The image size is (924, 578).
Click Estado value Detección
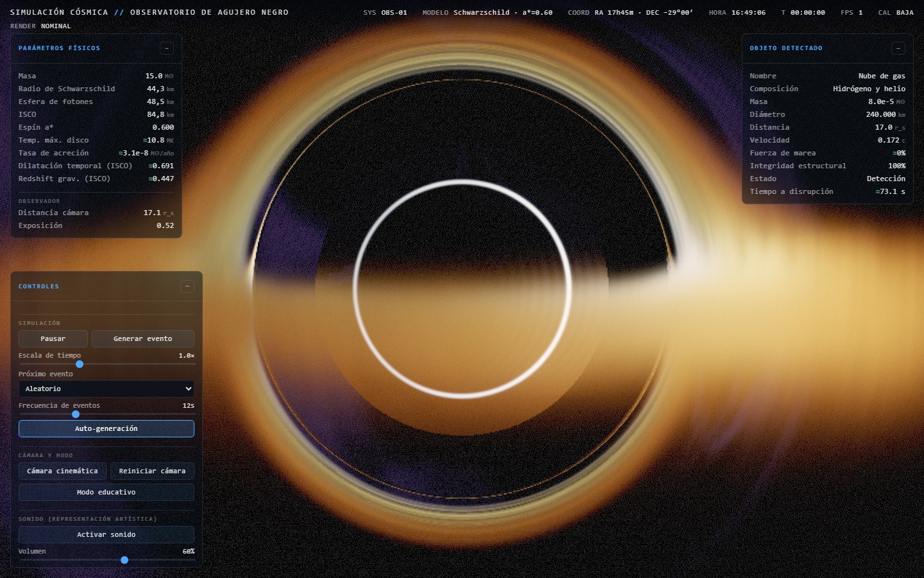point(886,179)
